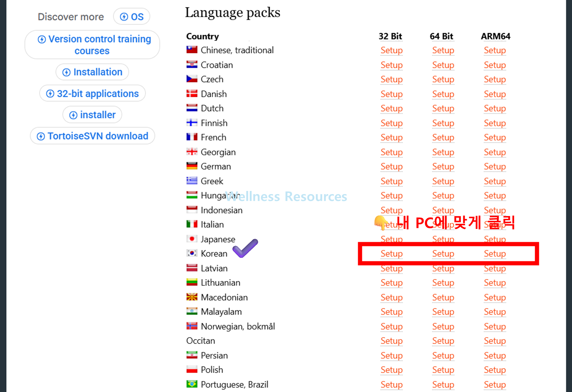
Task: Click the Japanese flag icon
Action: (x=192, y=238)
